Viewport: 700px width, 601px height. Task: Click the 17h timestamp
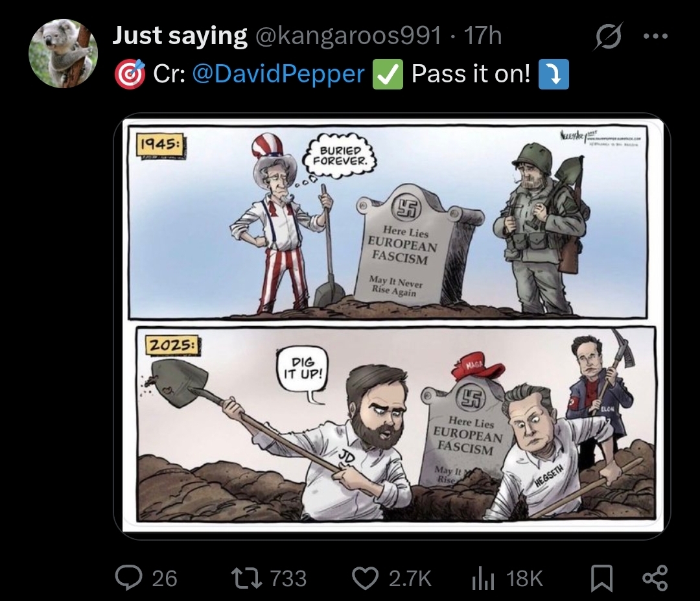[483, 36]
